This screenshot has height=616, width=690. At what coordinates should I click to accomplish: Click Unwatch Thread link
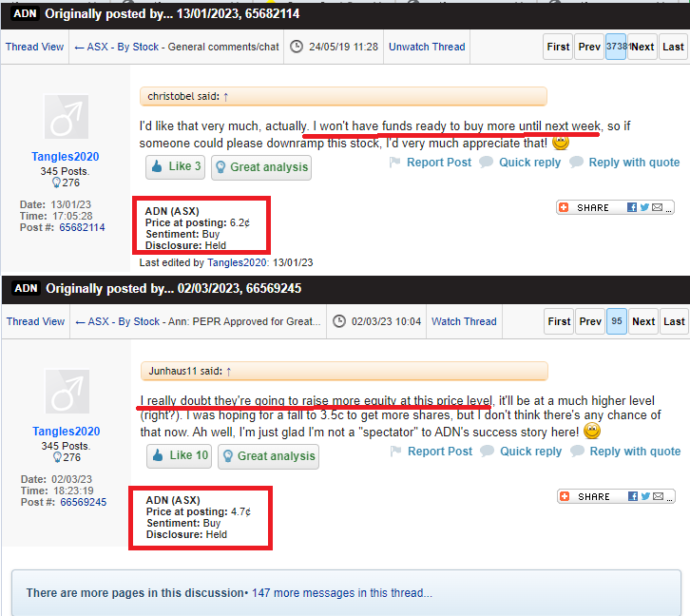[x=427, y=47]
